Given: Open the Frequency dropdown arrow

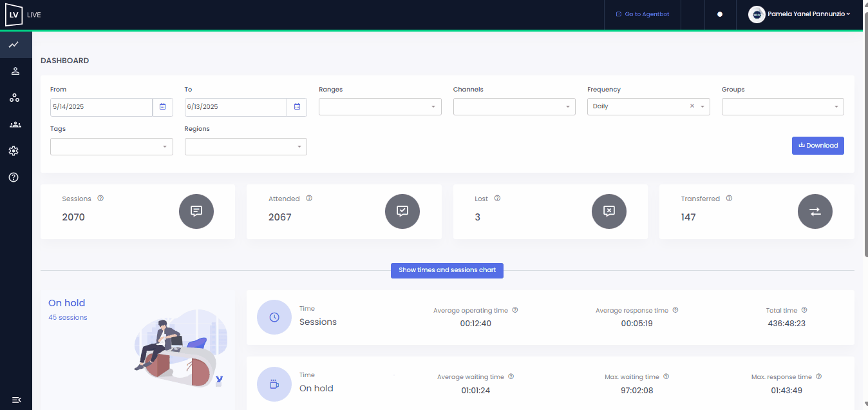Looking at the screenshot, I should point(703,107).
